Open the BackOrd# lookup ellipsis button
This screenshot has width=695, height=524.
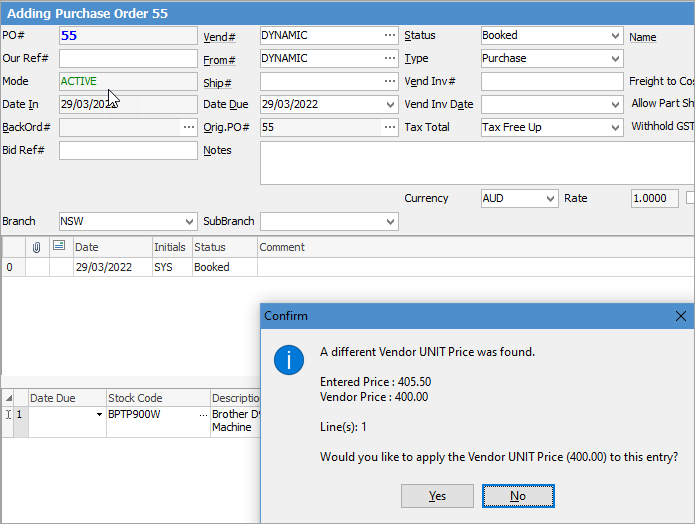[188, 128]
